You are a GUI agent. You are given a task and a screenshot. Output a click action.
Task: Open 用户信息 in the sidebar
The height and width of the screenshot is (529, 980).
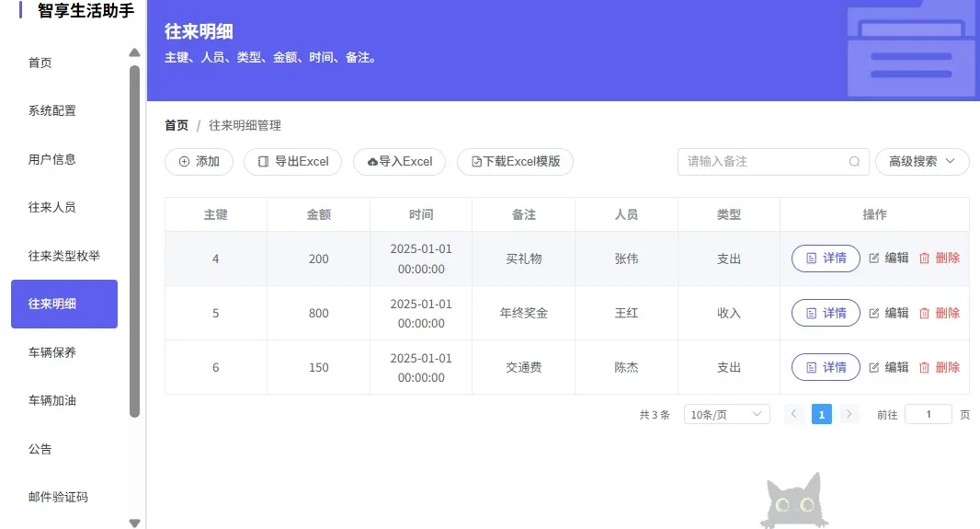(64, 159)
